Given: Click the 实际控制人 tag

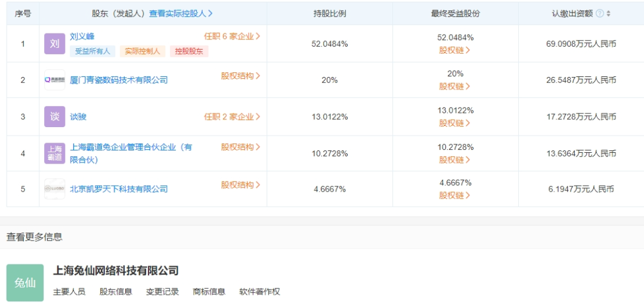Looking at the screenshot, I should click(143, 51).
